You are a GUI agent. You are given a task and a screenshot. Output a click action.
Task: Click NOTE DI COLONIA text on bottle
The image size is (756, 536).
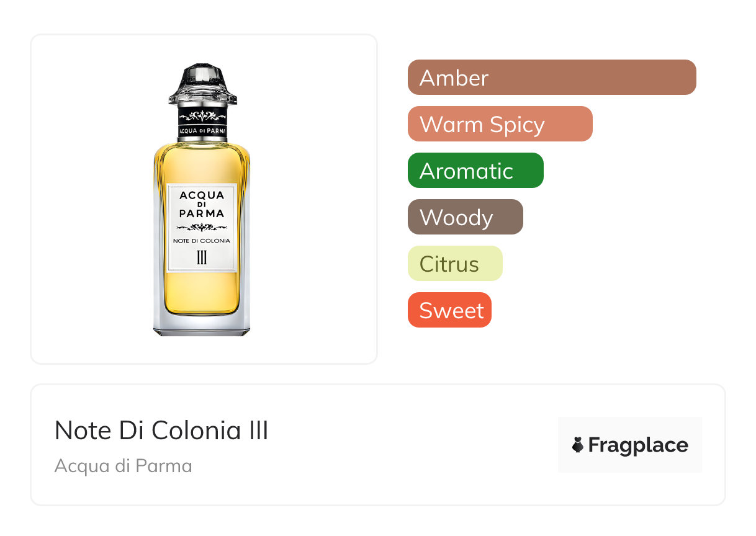tap(202, 241)
